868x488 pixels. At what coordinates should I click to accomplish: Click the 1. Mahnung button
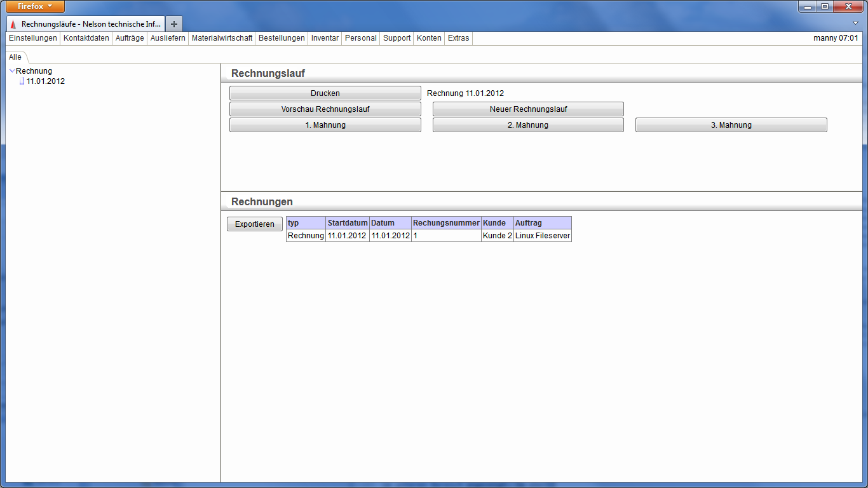click(x=325, y=125)
